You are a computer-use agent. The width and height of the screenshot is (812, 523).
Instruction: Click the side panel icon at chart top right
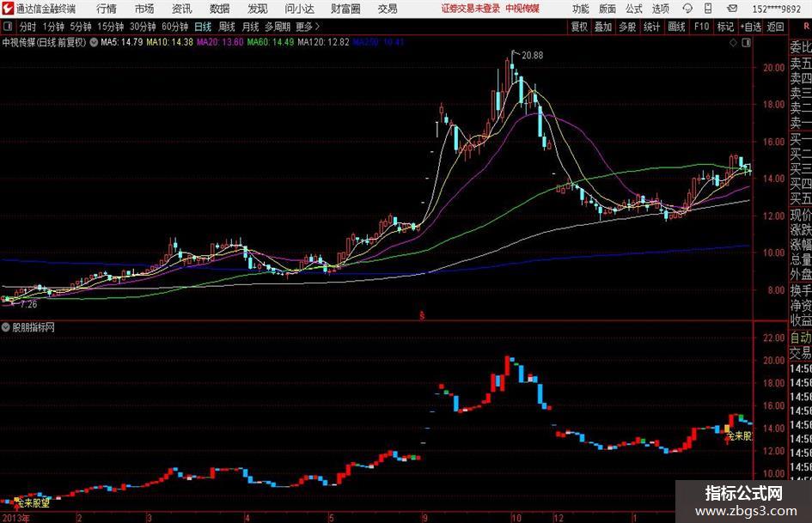coord(746,43)
